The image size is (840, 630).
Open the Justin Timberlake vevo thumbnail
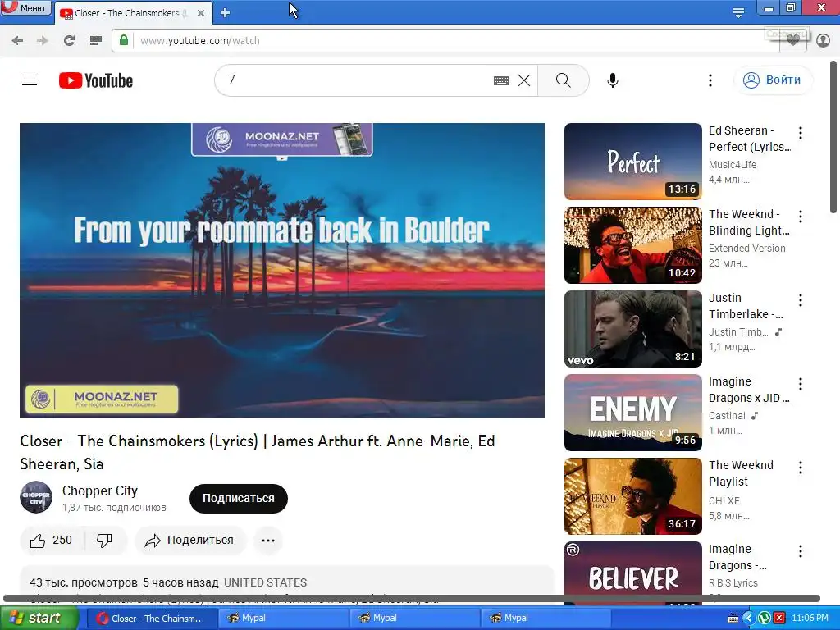click(632, 329)
